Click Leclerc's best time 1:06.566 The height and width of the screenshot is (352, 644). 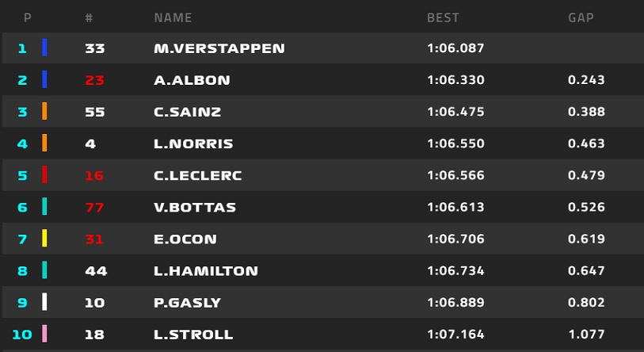[x=455, y=175]
